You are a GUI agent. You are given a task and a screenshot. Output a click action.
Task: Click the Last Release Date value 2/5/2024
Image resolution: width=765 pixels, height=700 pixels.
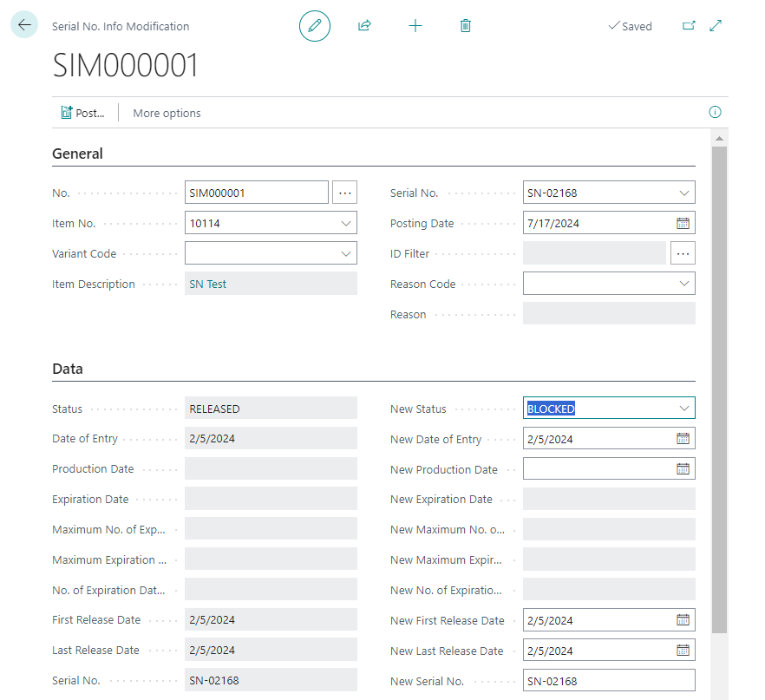tap(212, 651)
